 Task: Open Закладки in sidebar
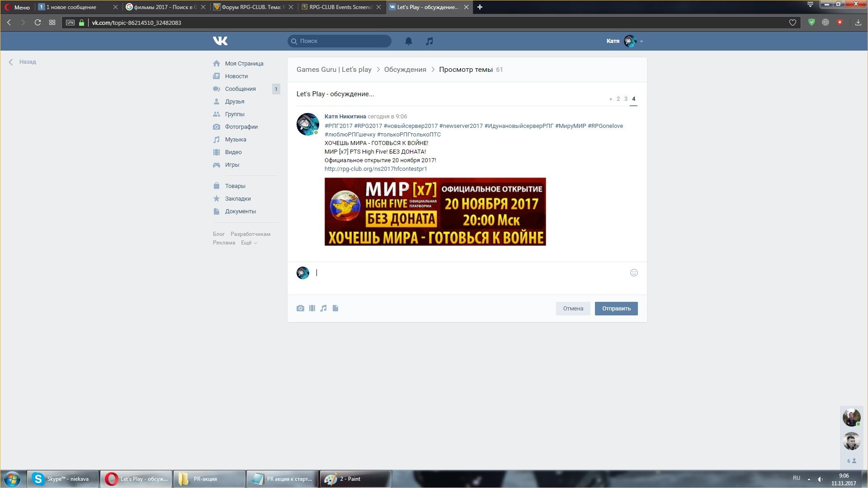[238, 198]
